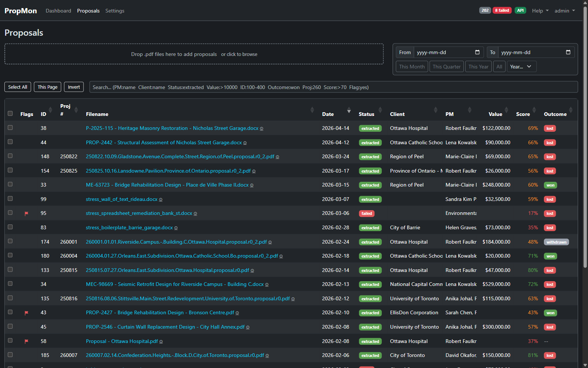Open the Help dropdown menu
The image size is (588, 368).
tap(540, 11)
